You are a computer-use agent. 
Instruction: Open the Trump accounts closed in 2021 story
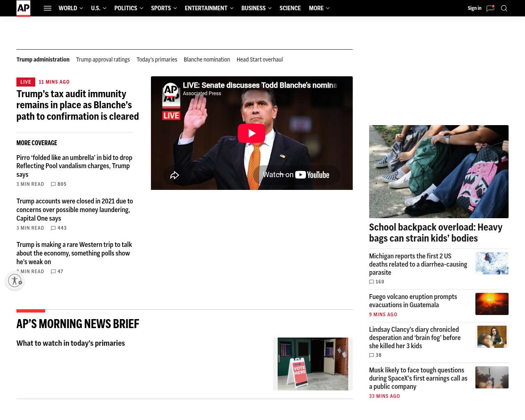pos(75,210)
